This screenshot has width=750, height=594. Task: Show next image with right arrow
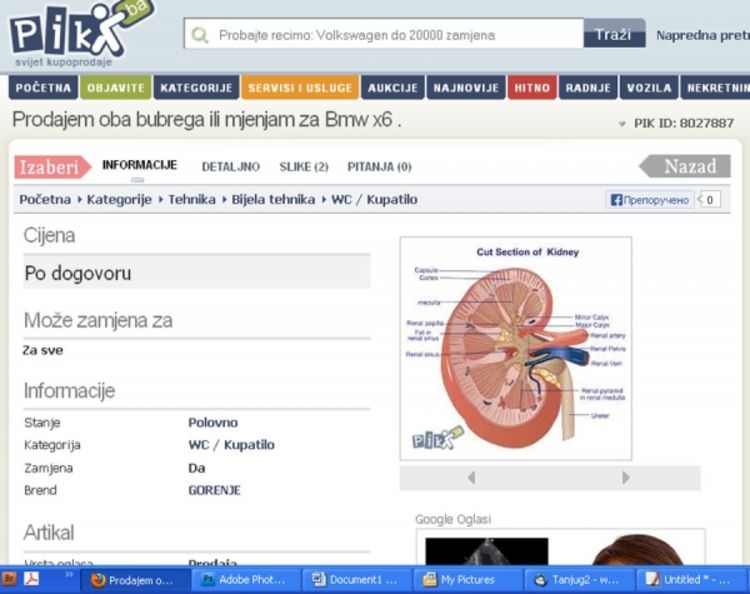(625, 477)
